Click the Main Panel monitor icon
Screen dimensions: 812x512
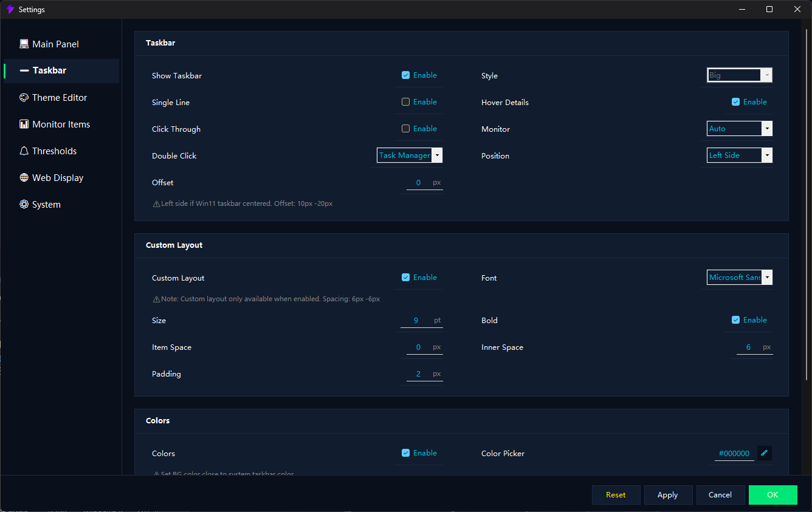(24, 44)
